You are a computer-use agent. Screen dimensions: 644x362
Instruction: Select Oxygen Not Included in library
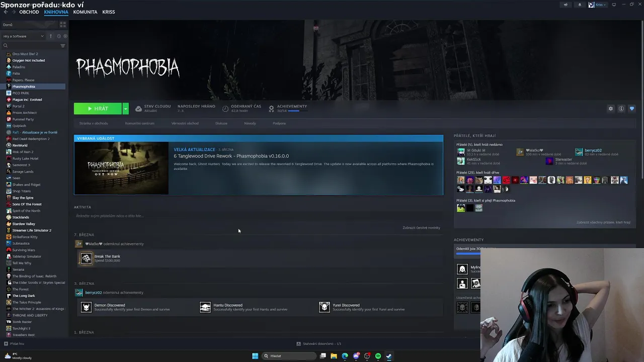pyautogui.click(x=28, y=60)
